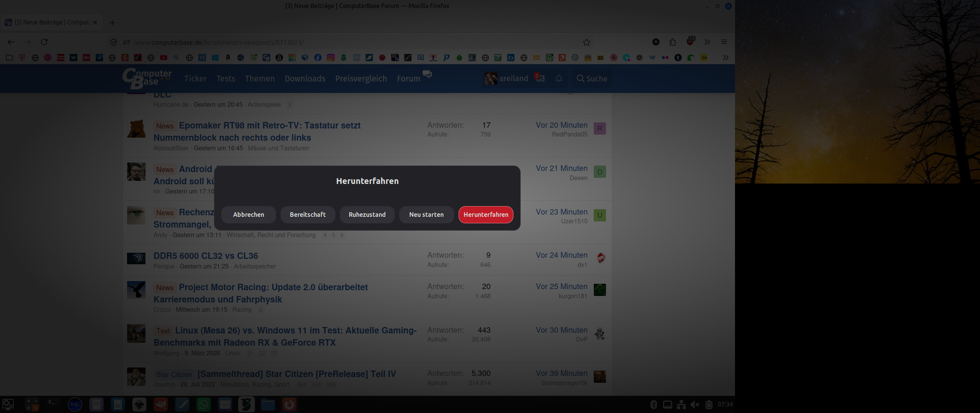
Task: Click the red Herunterfahren button
Action: (x=485, y=215)
